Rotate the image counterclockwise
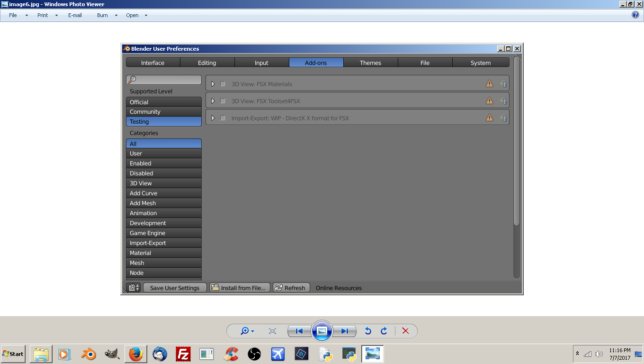Screen dimensions: 644x364 (368, 331)
